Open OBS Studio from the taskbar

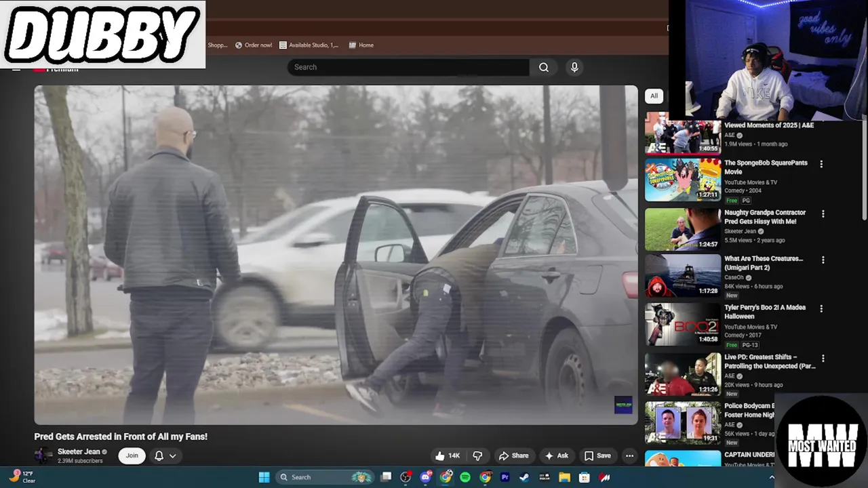coord(406,477)
